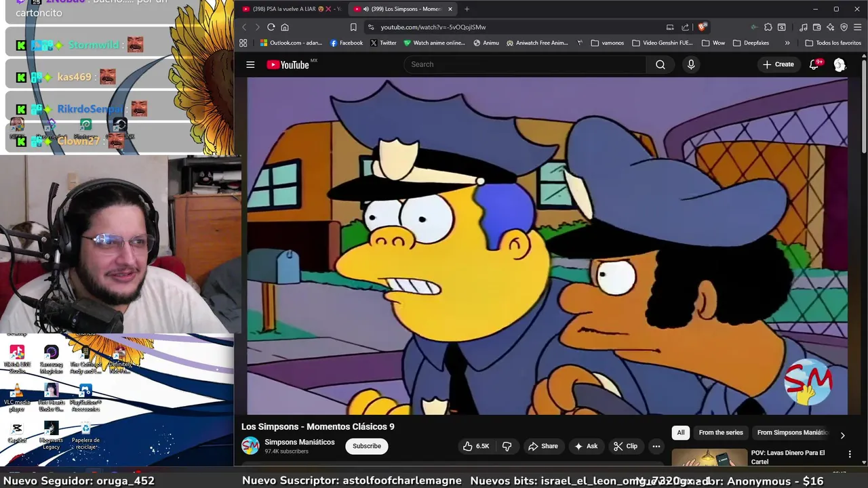The image size is (868, 488).
Task: Close the Los Simpsons browser tab
Action: pos(450,9)
